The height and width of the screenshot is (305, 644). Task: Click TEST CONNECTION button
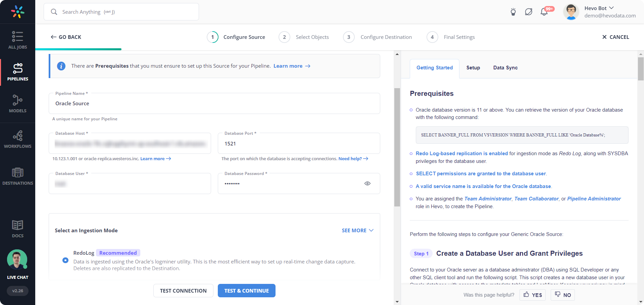click(x=183, y=291)
